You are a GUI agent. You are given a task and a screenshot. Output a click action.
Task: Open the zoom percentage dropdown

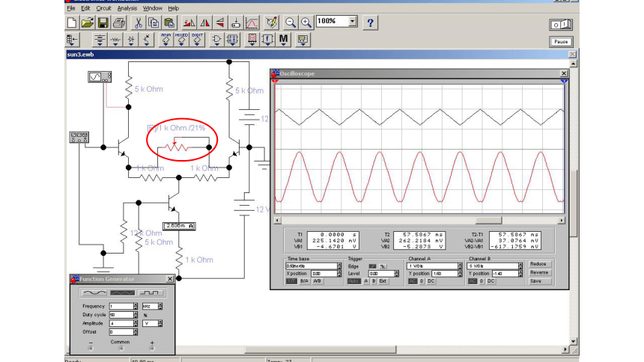pos(353,22)
